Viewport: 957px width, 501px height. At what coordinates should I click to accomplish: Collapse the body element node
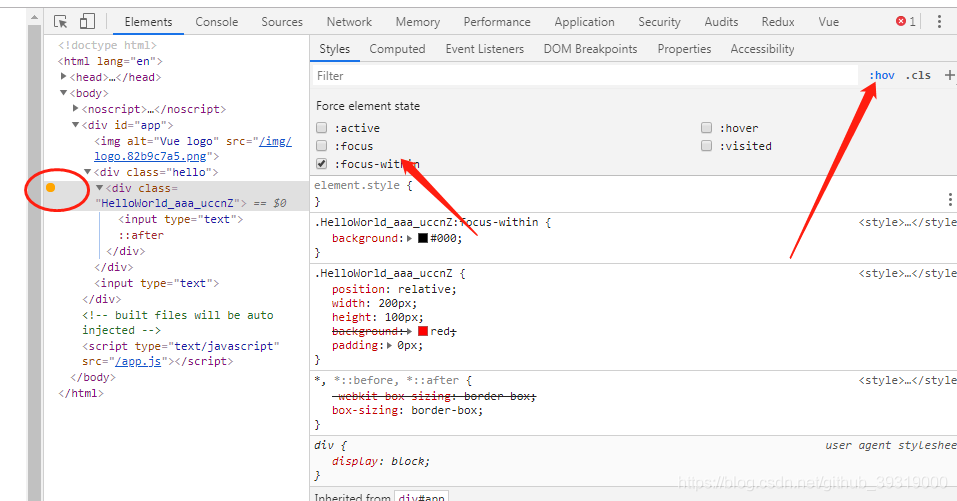point(63,93)
